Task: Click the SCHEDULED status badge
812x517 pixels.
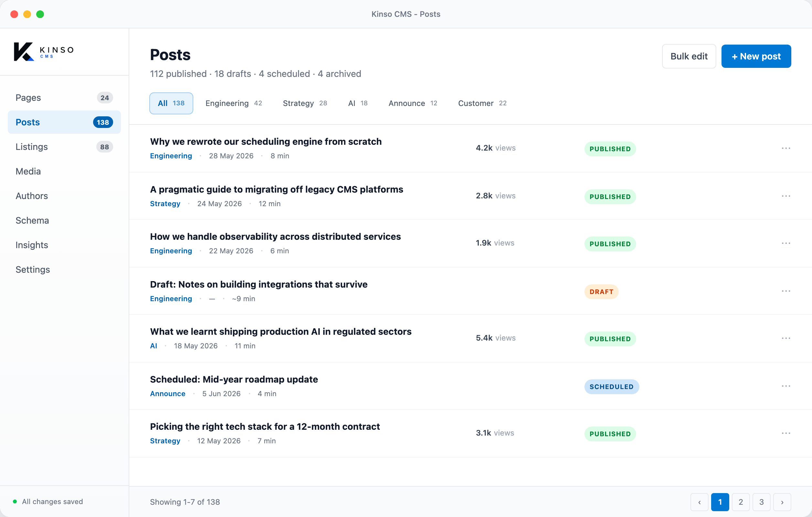Action: click(611, 387)
